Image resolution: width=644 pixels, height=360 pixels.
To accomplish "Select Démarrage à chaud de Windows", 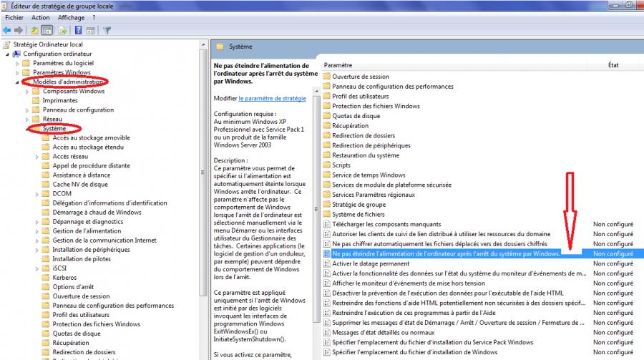I will pyautogui.click(x=97, y=212).
